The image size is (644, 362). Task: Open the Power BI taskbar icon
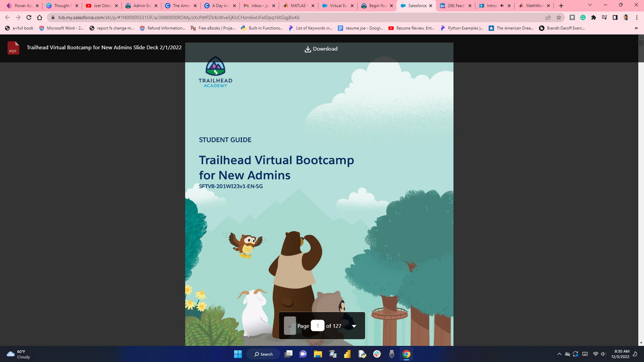(348, 354)
